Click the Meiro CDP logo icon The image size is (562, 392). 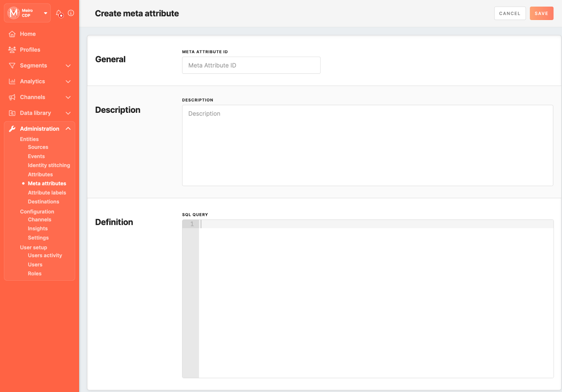pyautogui.click(x=14, y=13)
